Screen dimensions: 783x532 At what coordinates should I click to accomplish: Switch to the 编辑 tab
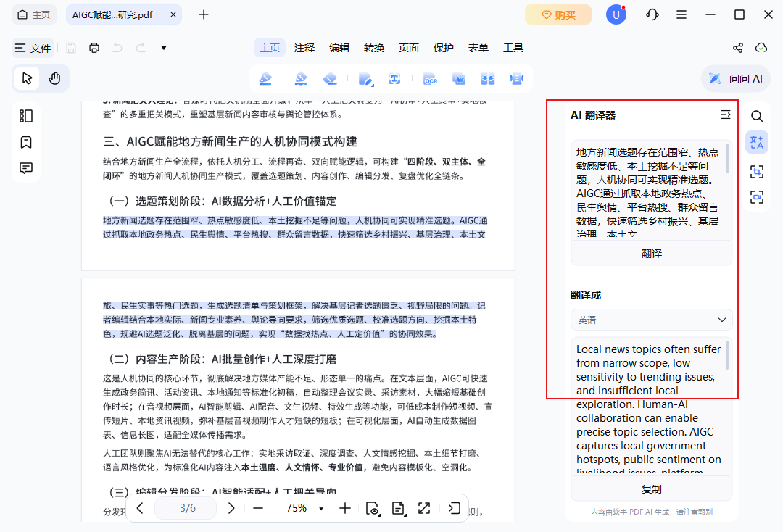(339, 48)
